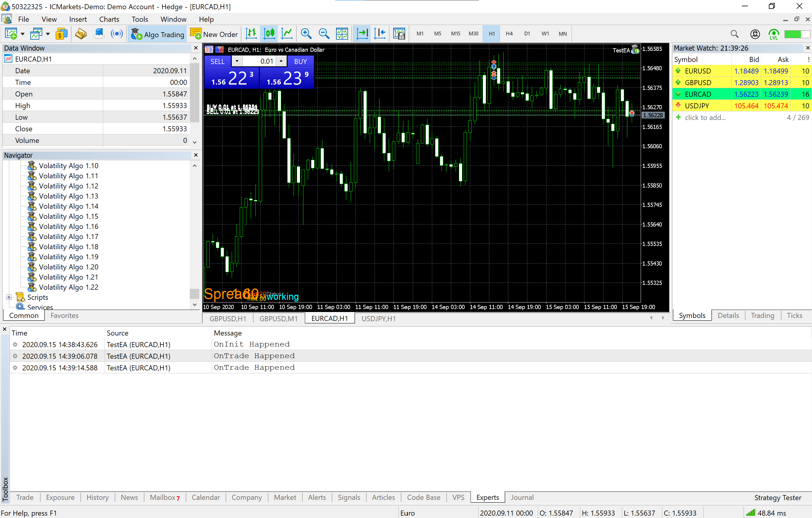
Task: Select the M15 timeframe
Action: coord(456,34)
